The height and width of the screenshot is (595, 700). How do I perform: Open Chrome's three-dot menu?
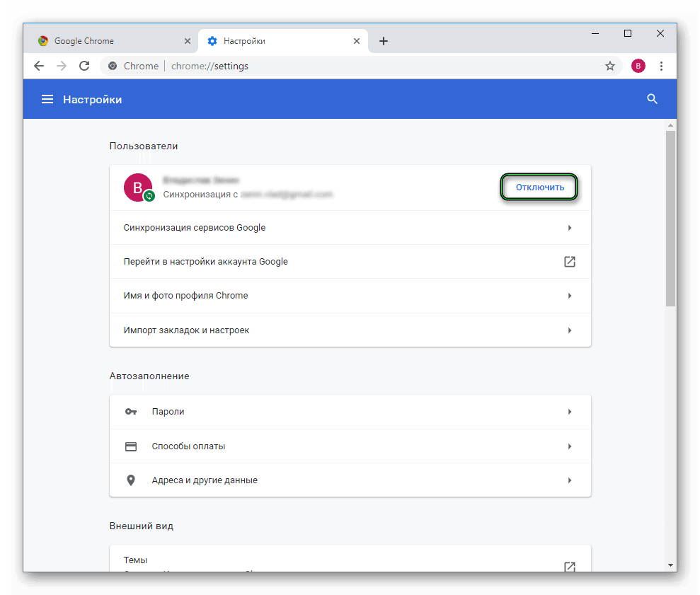point(661,66)
